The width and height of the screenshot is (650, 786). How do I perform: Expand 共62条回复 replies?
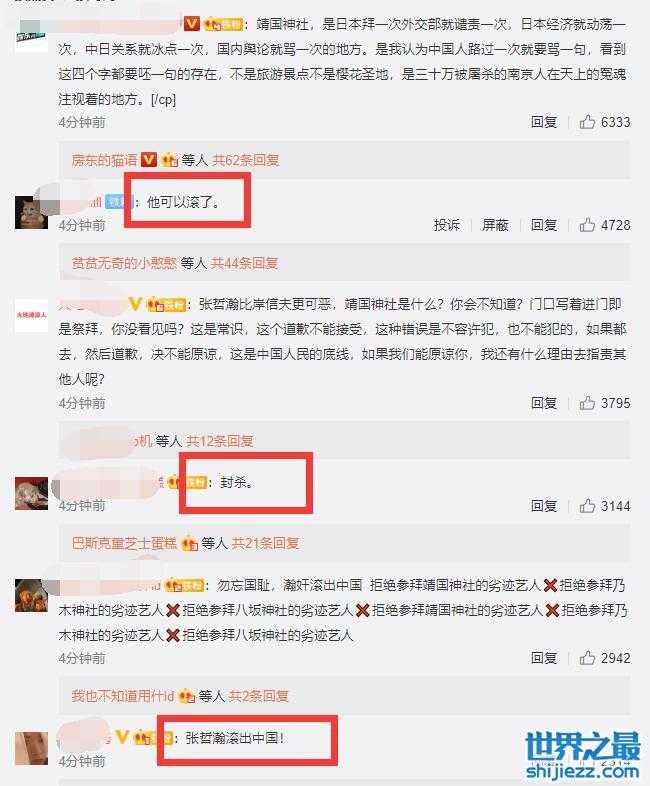(x=246, y=160)
